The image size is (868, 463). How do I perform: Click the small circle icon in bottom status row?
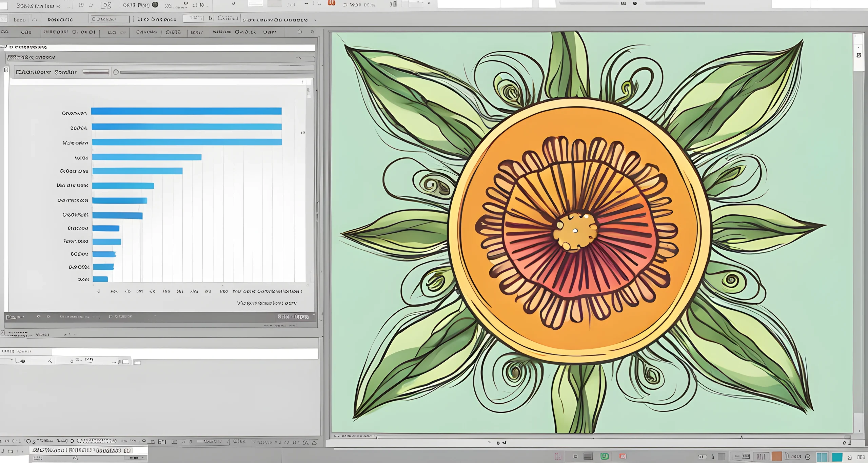[144, 441]
